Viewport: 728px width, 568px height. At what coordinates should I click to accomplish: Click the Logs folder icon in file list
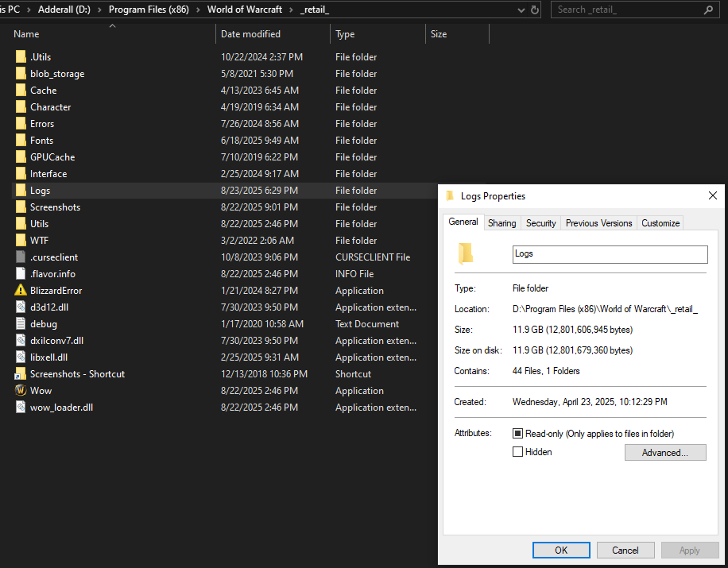tap(21, 191)
